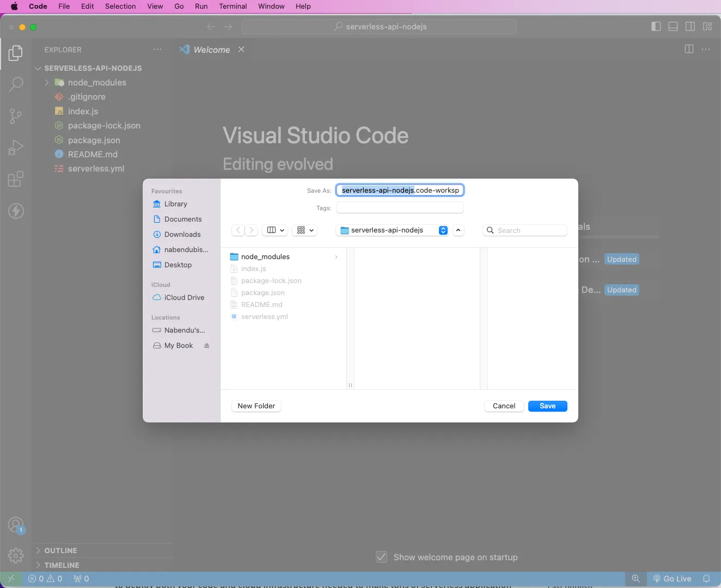Open the Explorer view in activity bar
This screenshot has height=588, width=721.
click(x=16, y=53)
